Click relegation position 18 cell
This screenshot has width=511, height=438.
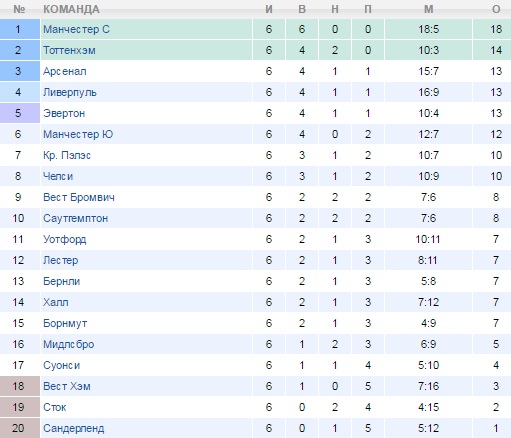[20, 386]
